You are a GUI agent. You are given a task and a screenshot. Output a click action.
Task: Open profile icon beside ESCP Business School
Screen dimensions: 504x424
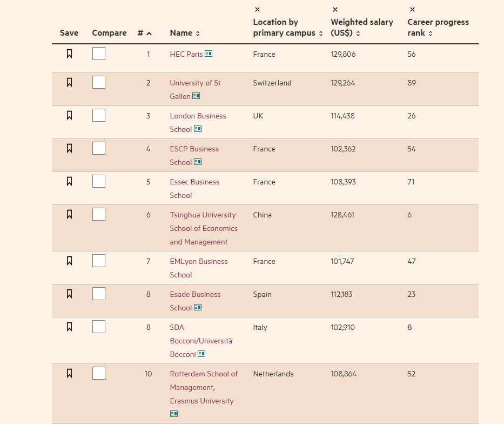[x=198, y=162]
